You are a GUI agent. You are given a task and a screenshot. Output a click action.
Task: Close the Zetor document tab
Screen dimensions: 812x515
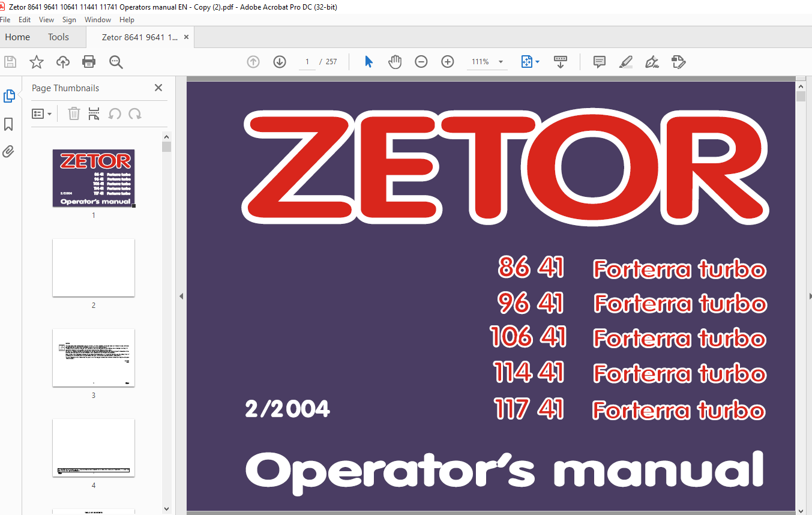coord(186,37)
